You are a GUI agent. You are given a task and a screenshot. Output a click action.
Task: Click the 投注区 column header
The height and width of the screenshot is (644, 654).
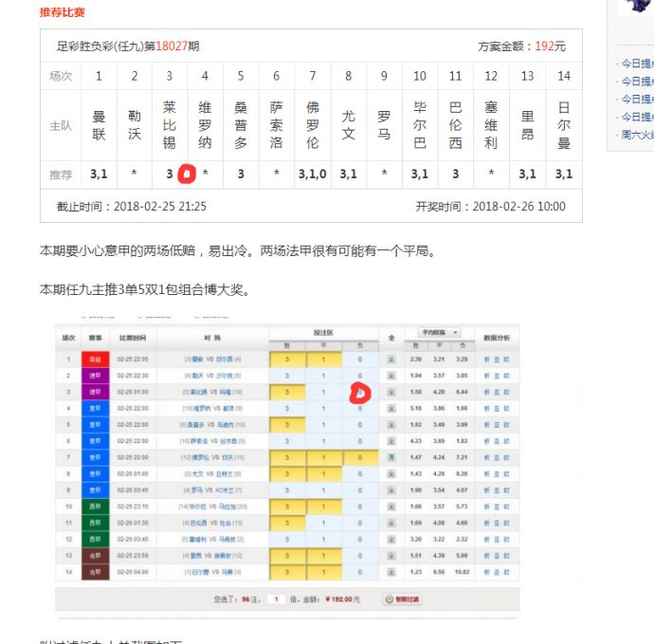pos(323,333)
